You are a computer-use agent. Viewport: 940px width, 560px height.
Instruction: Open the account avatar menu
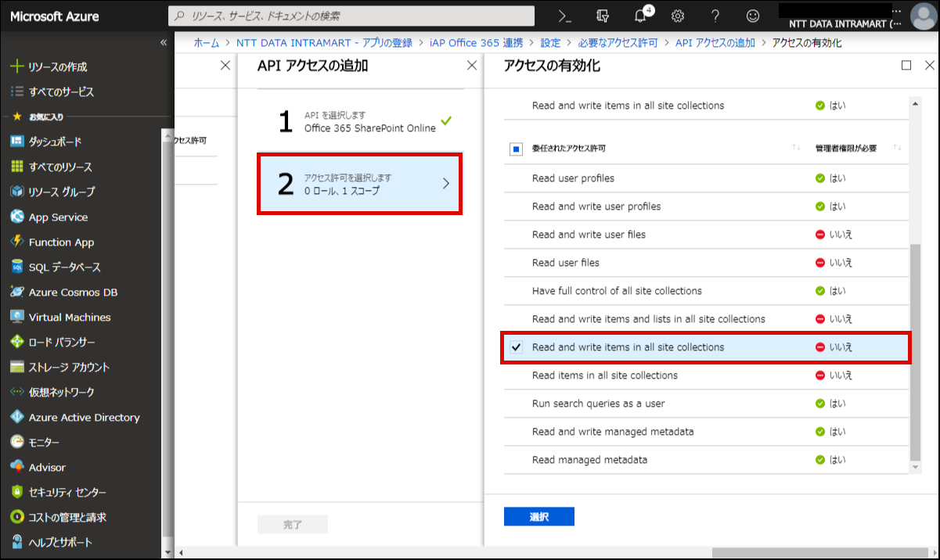coord(922,16)
